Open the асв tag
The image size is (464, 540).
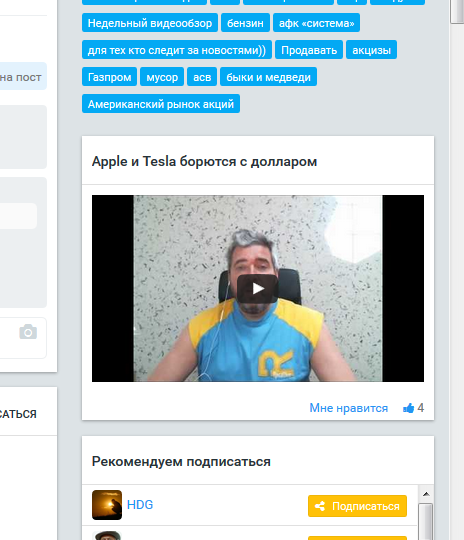pyautogui.click(x=202, y=76)
